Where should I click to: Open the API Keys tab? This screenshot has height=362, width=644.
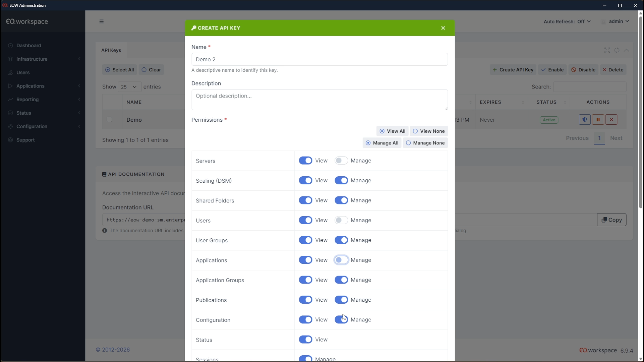[111, 50]
